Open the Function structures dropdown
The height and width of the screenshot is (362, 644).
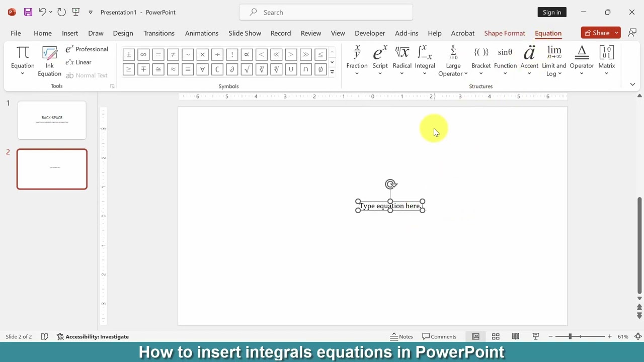click(505, 61)
